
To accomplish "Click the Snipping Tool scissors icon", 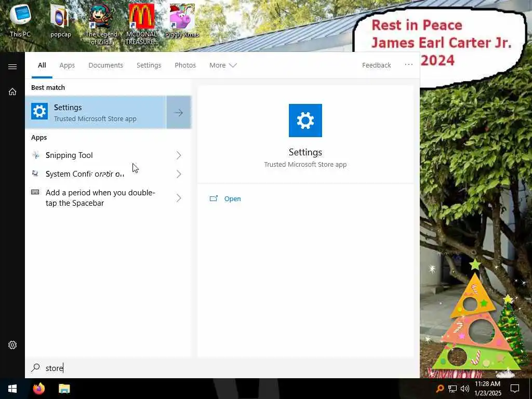I will [36, 155].
